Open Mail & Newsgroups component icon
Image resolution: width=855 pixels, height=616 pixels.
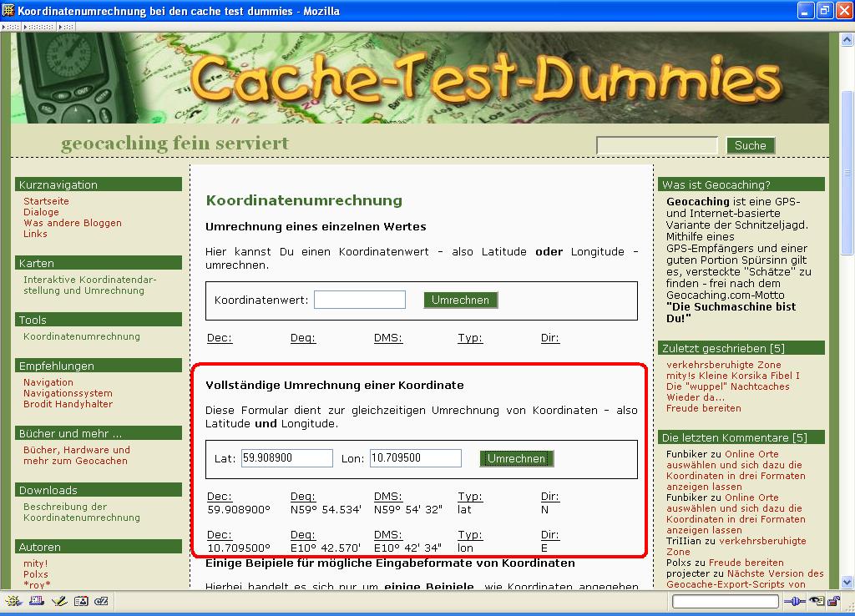pos(37,601)
